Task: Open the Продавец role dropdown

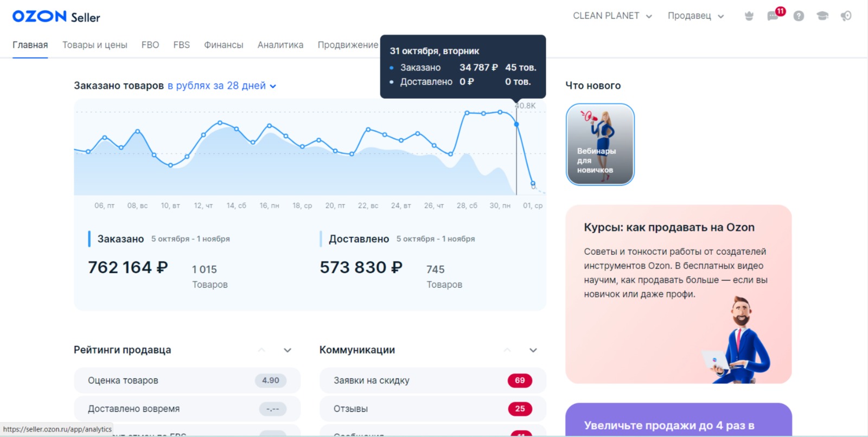Action: coord(695,16)
